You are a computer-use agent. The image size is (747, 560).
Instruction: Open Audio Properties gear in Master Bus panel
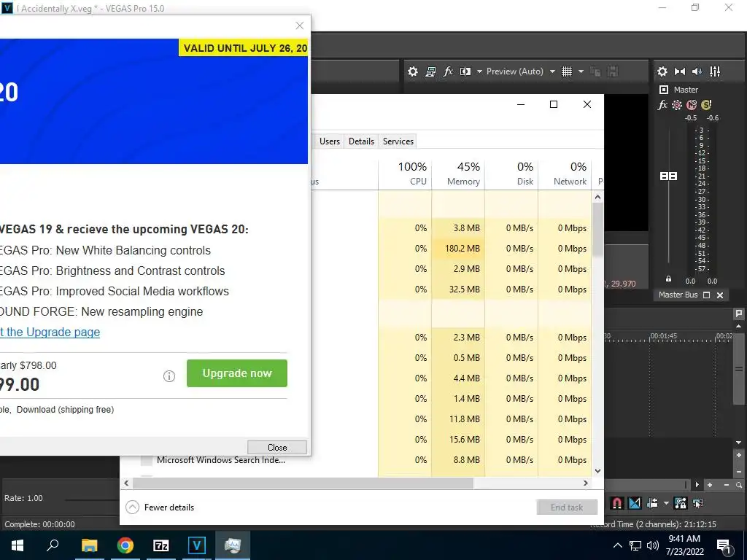coord(662,71)
